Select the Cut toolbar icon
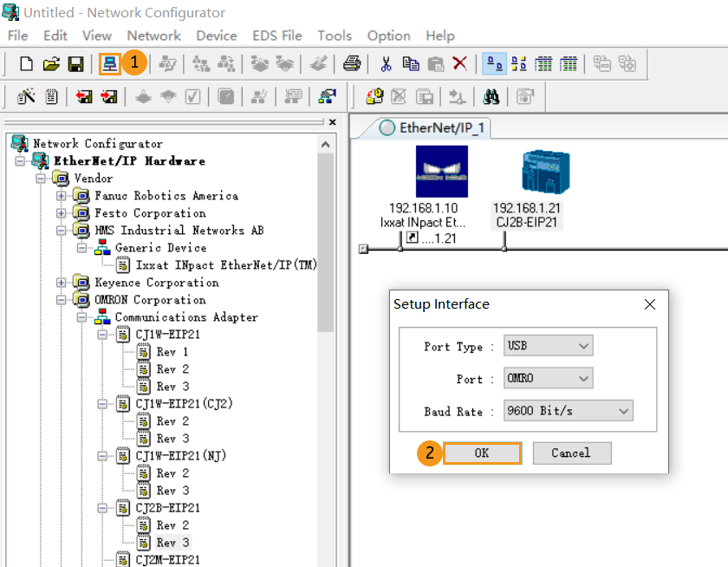Screen dimensions: 728x567 pyautogui.click(x=387, y=63)
